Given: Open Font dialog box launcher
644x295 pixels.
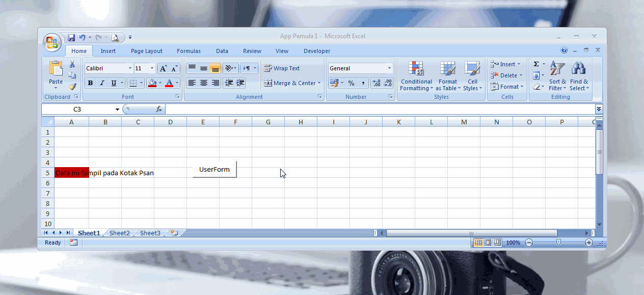Looking at the screenshot, I should click(x=178, y=96).
